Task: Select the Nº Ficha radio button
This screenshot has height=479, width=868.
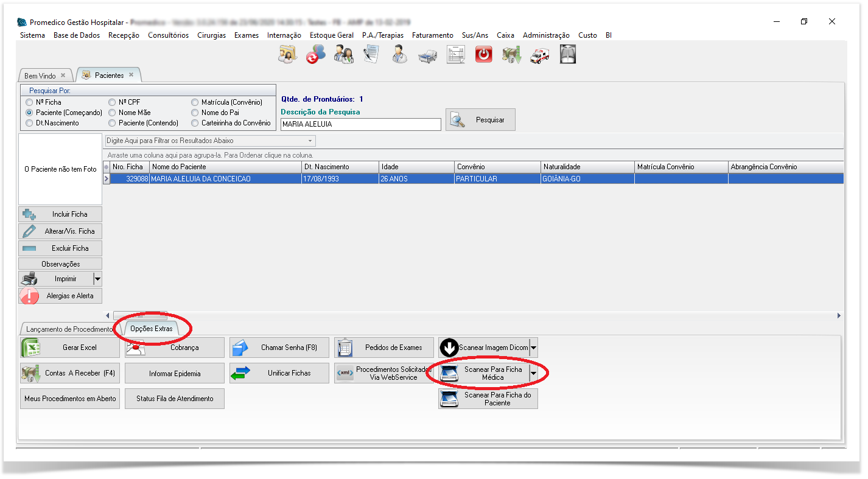Action: (x=29, y=102)
